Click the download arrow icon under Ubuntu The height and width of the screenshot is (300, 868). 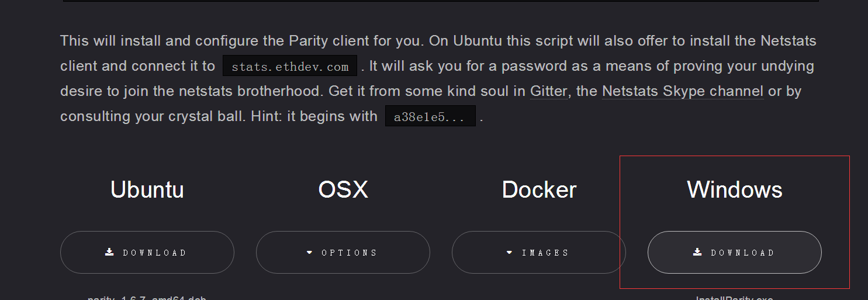(x=109, y=252)
